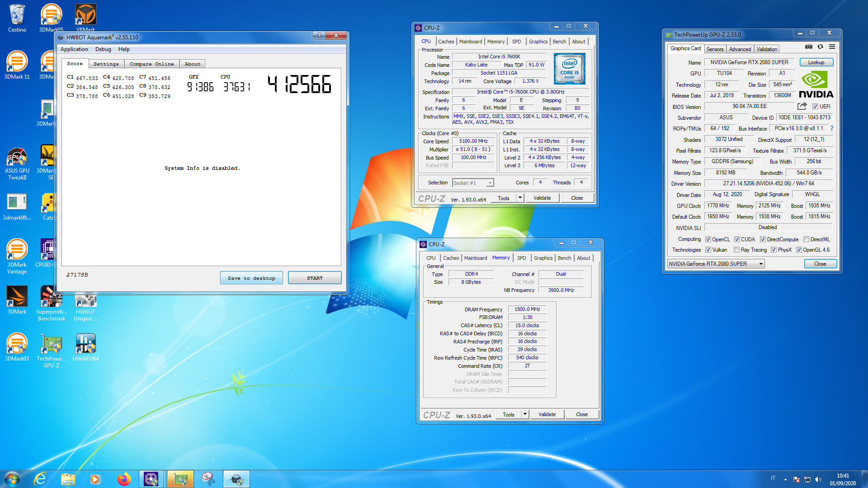Open the 3DMark 11 desktop shortcut
This screenshot has height=488, width=868.
[x=17, y=65]
